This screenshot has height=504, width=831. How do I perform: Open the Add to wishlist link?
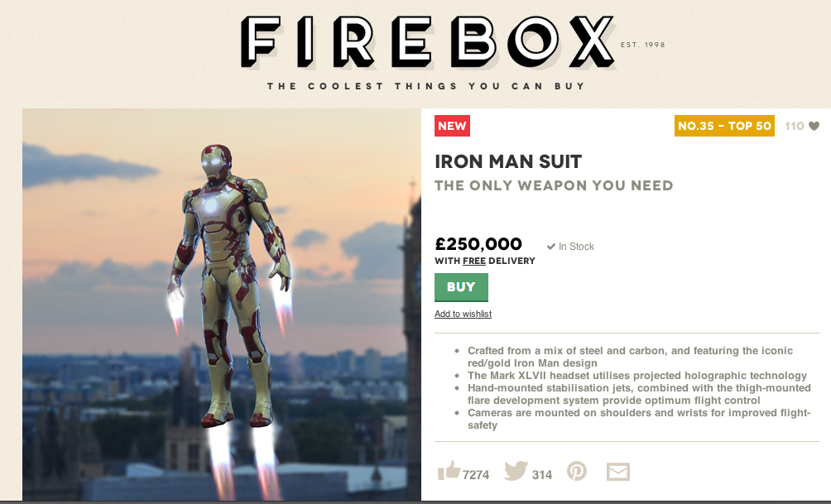(x=464, y=314)
